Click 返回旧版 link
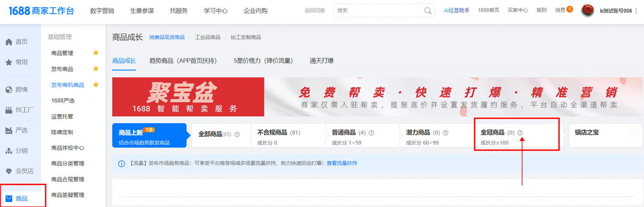 [315, 10]
